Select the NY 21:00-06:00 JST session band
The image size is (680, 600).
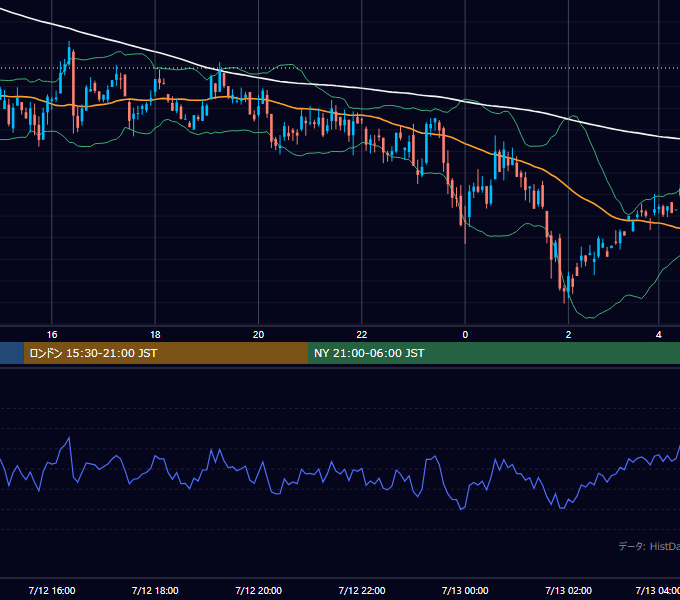tap(494, 353)
